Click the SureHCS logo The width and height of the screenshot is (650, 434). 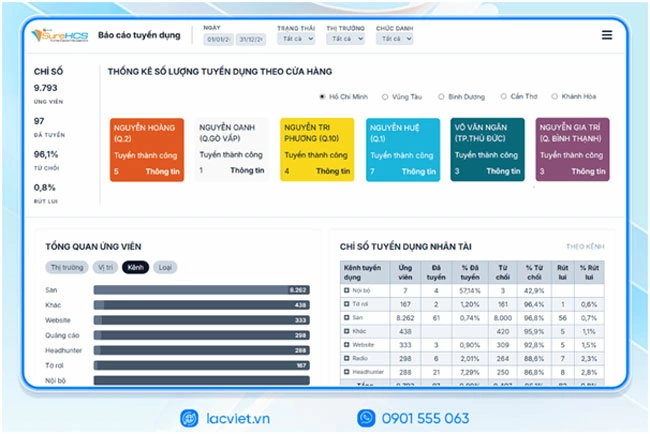pyautogui.click(x=57, y=35)
